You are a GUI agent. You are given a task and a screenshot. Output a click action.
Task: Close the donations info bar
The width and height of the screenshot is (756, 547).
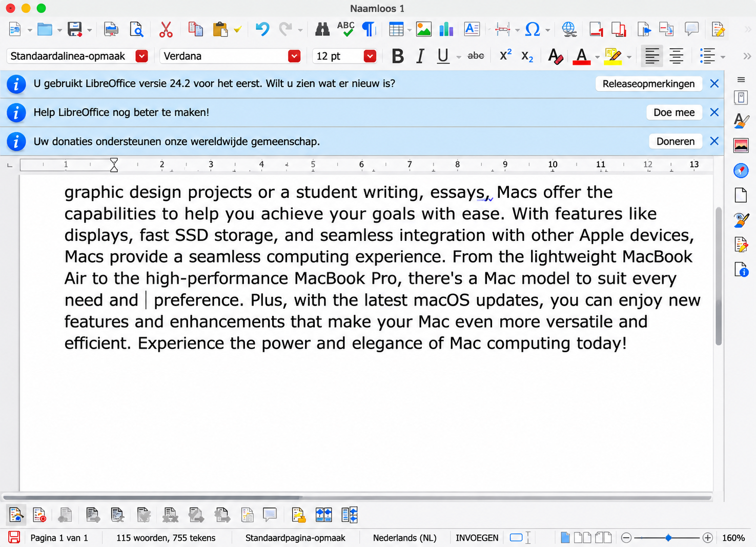[714, 141]
